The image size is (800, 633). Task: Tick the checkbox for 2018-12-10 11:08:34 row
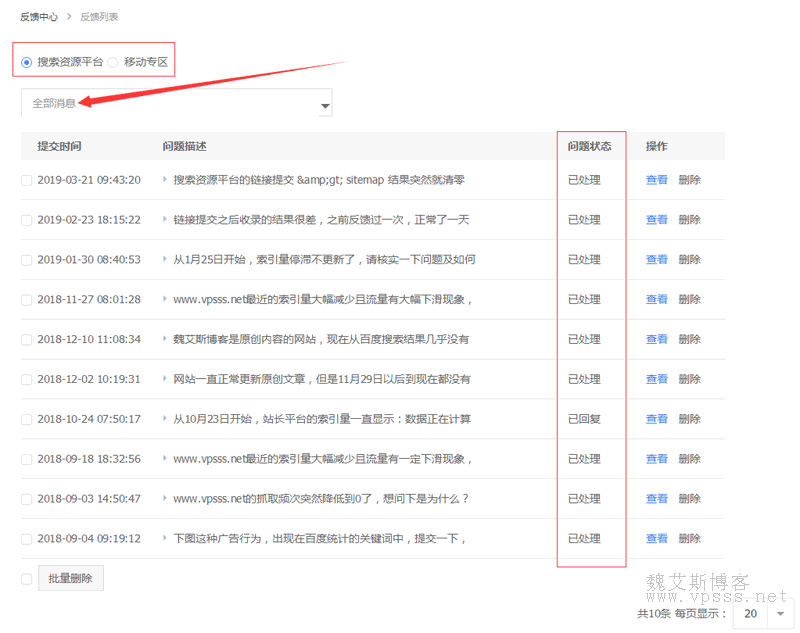[27, 339]
